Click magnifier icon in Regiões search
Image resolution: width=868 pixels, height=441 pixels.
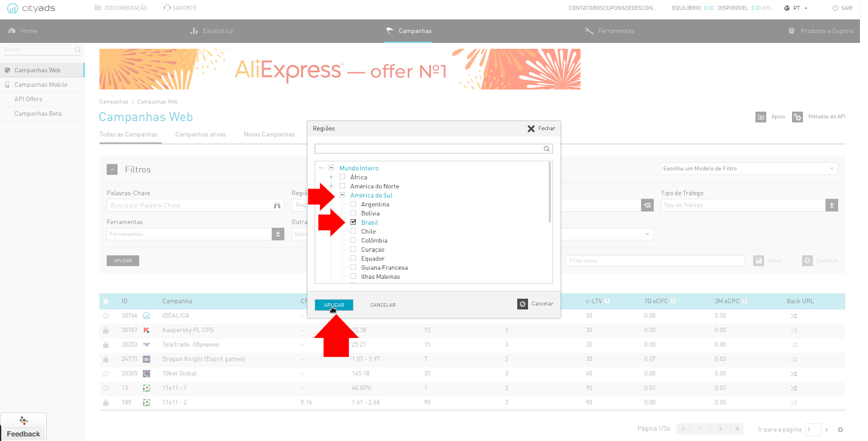click(x=547, y=149)
